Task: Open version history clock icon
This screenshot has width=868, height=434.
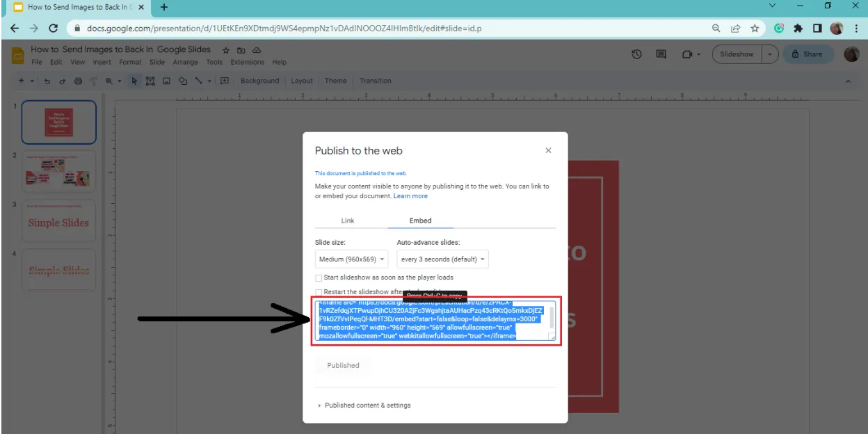Action: click(636, 54)
